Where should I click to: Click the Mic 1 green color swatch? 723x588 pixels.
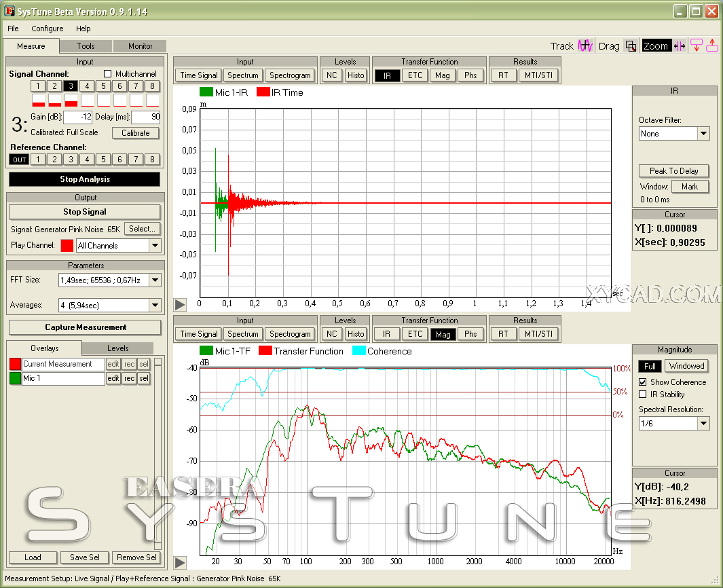[x=15, y=378]
